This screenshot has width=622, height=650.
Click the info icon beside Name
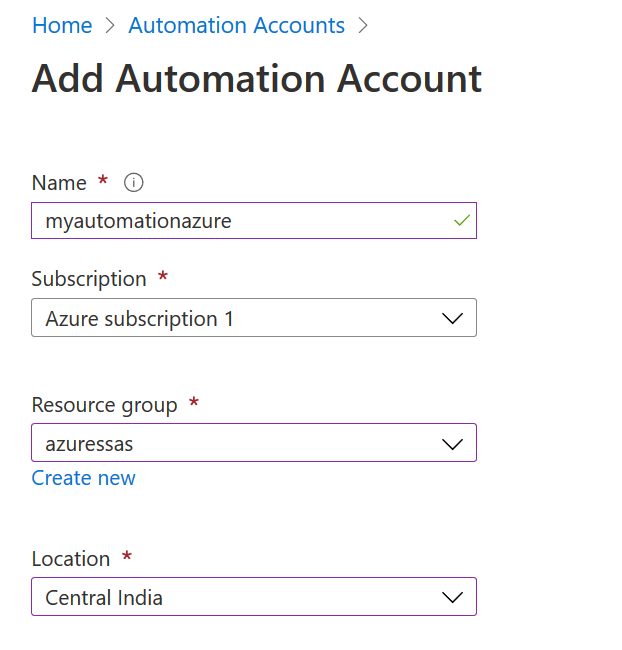(x=134, y=183)
